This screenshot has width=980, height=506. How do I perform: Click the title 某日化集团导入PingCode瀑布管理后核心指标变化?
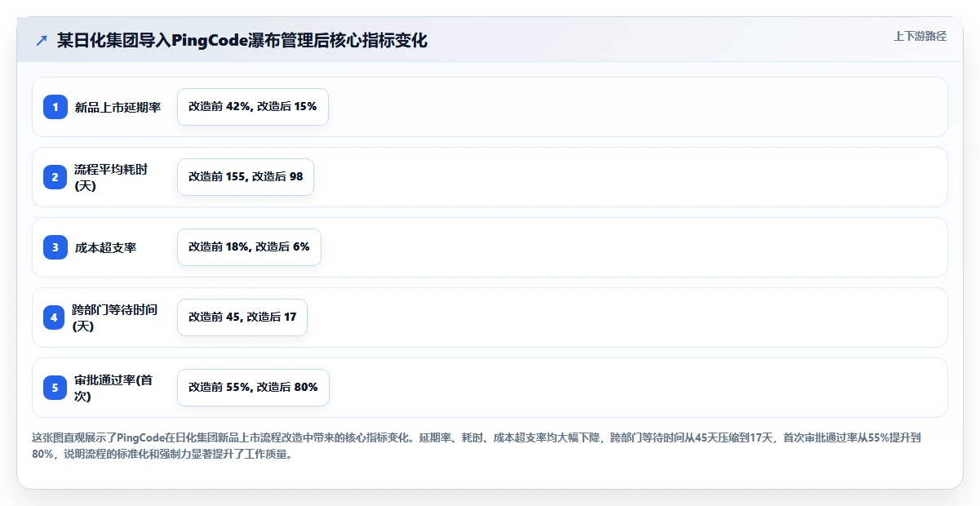coord(242,41)
